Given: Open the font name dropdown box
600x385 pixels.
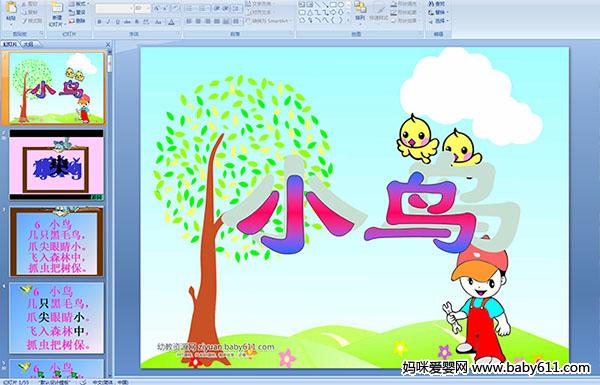Looking at the screenshot, I should click(114, 8).
